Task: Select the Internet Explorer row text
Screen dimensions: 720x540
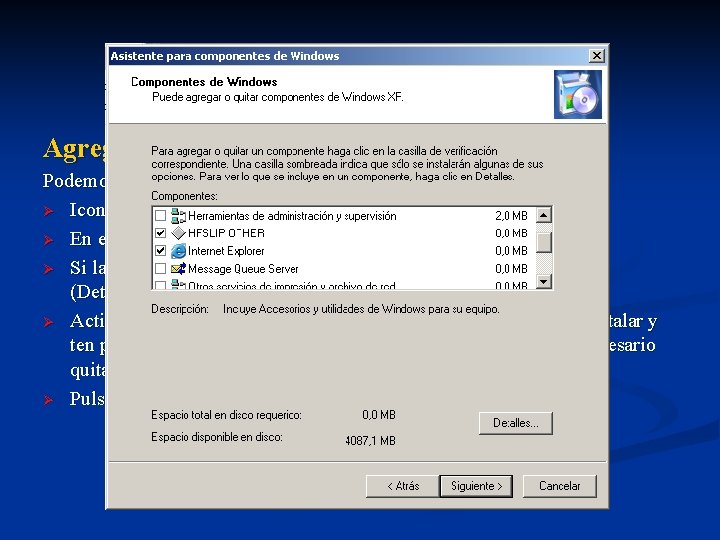Action: coord(226,251)
